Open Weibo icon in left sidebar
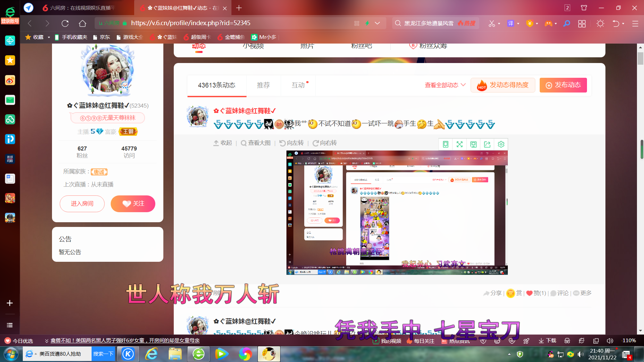Screen dimensions: 644x362 tap(10, 80)
